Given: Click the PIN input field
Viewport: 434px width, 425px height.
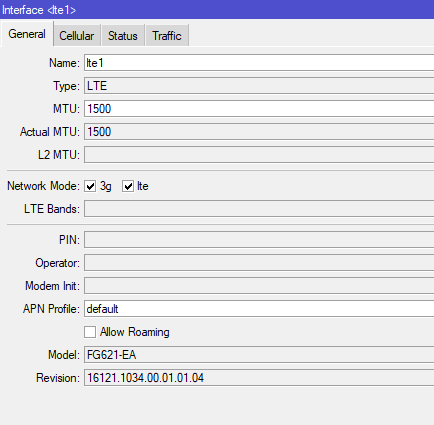Looking at the screenshot, I should (x=259, y=240).
